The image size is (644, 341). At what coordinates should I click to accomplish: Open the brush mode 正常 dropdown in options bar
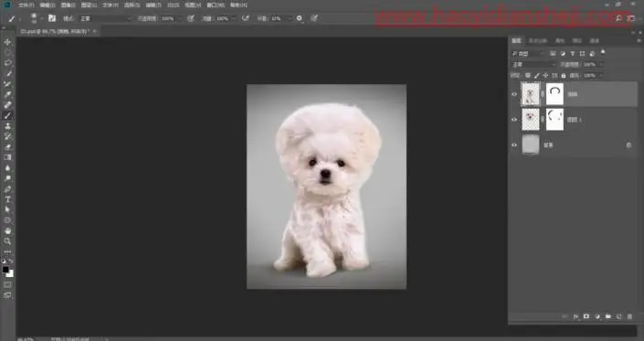105,18
